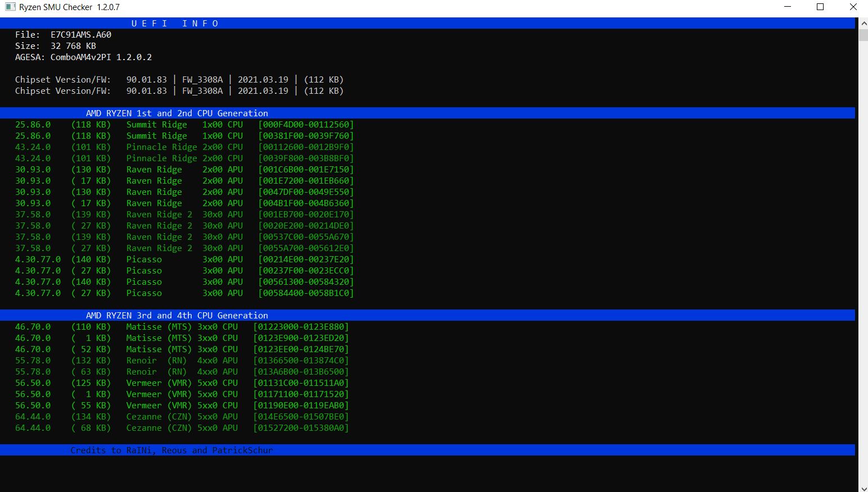The height and width of the screenshot is (492, 868).
Task: Click the 'Ryzen SMU Checker 1.2.0.7' window title
Action: [x=69, y=7]
